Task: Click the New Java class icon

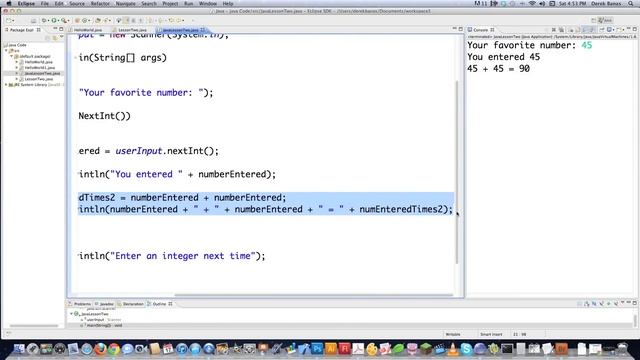Action: [84, 20]
